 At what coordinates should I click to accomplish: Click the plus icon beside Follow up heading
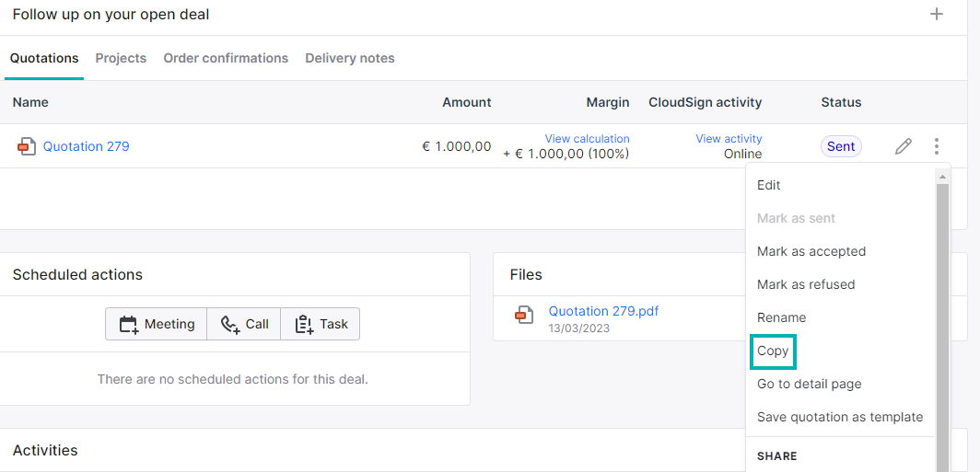936,14
